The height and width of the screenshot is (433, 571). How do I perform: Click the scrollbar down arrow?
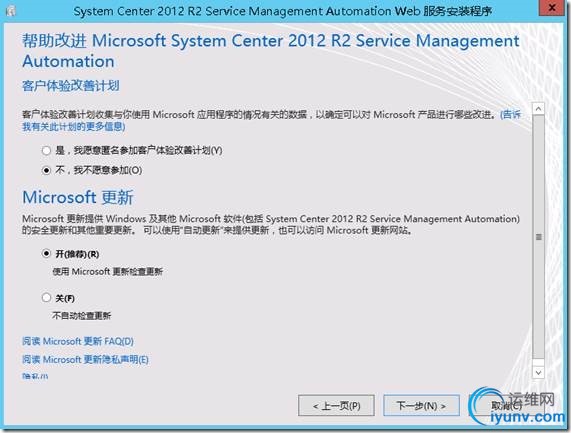click(x=538, y=372)
